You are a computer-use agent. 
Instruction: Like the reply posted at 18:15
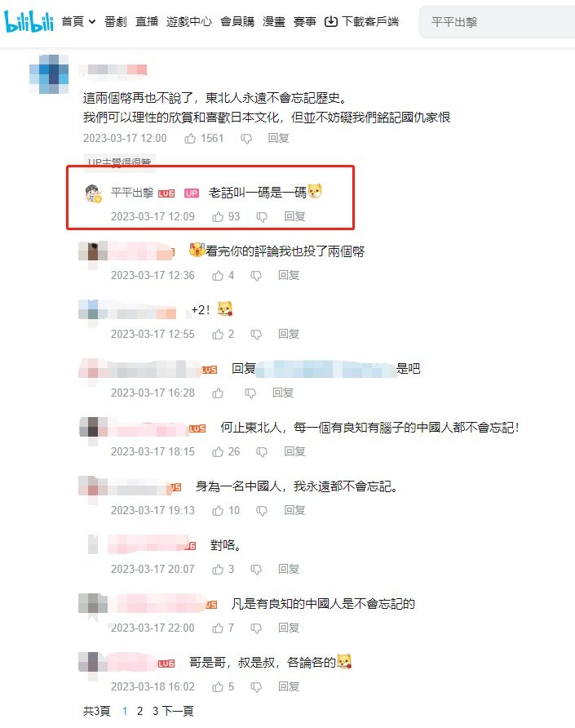click(x=218, y=452)
